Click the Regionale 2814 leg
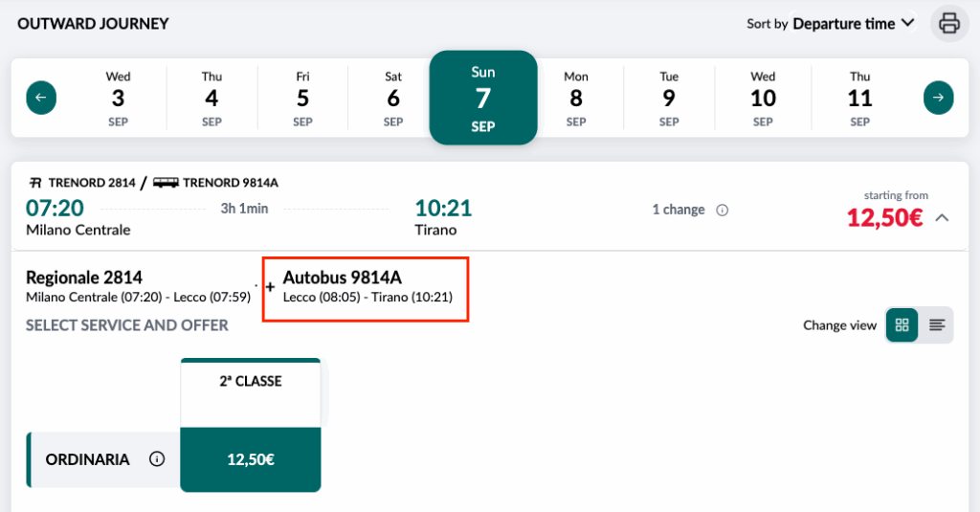Viewport: 980px width, 512px height. 138,286
